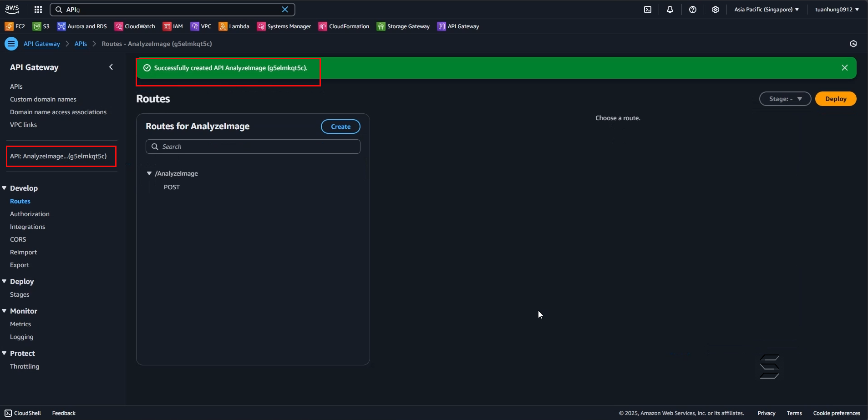
Task: Clear the search box with X icon
Action: point(285,10)
